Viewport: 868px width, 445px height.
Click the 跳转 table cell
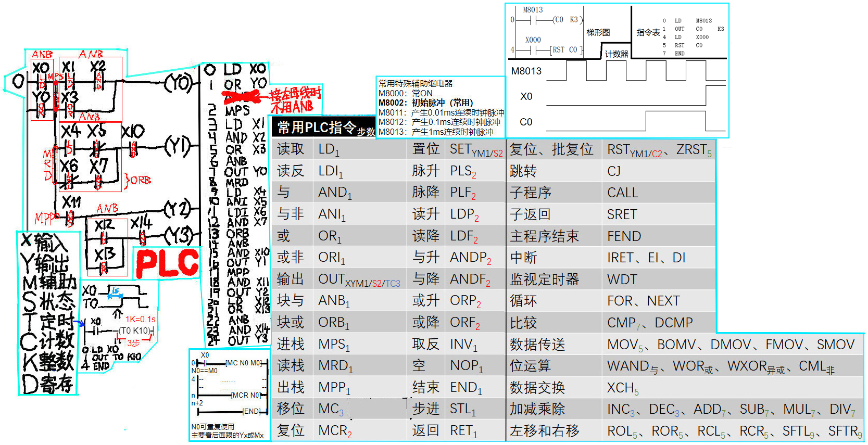[554, 171]
